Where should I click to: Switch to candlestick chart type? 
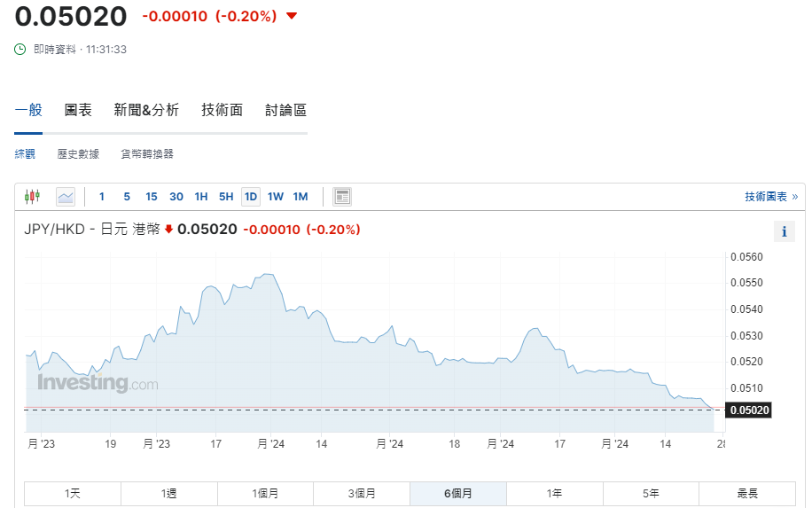33,197
